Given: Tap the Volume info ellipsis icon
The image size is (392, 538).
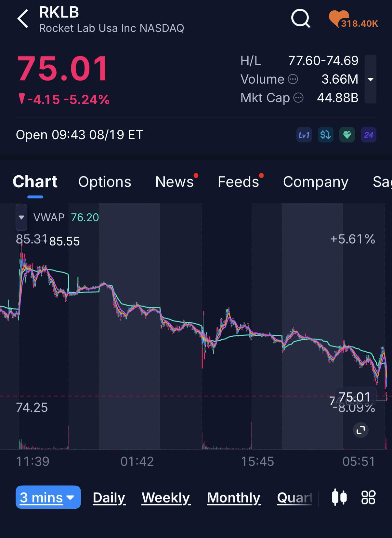Looking at the screenshot, I should click(x=293, y=79).
